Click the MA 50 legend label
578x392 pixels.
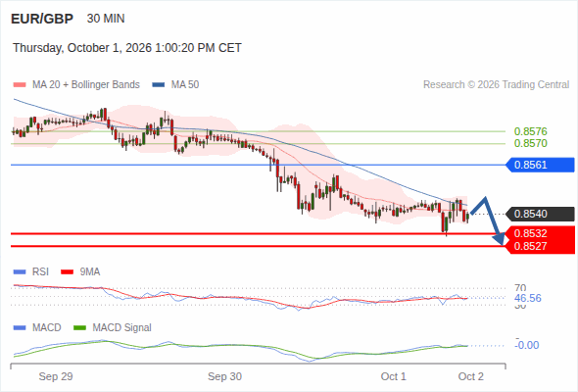click(185, 85)
